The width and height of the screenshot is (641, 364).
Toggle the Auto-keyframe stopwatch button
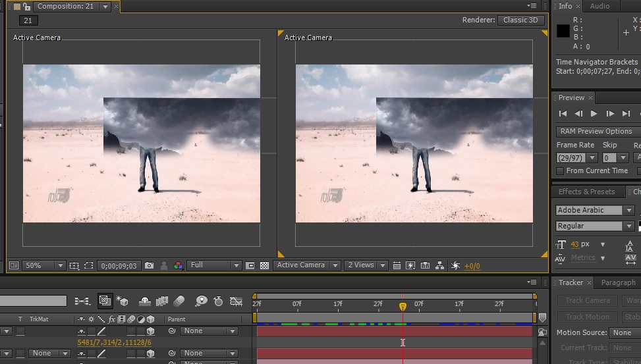(x=218, y=301)
